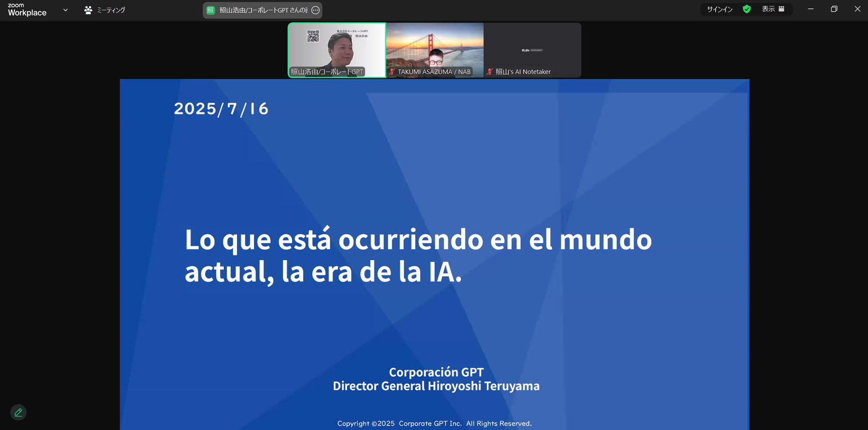Select 照山浩由/コーポレートGPT video thumbnail
The image size is (868, 430).
coord(337,50)
